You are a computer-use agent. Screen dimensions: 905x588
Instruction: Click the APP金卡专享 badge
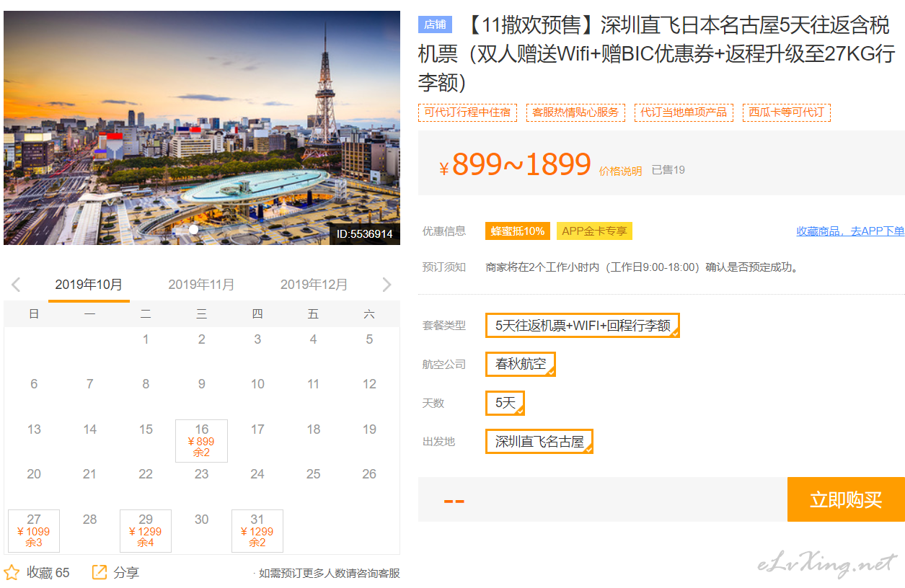594,231
